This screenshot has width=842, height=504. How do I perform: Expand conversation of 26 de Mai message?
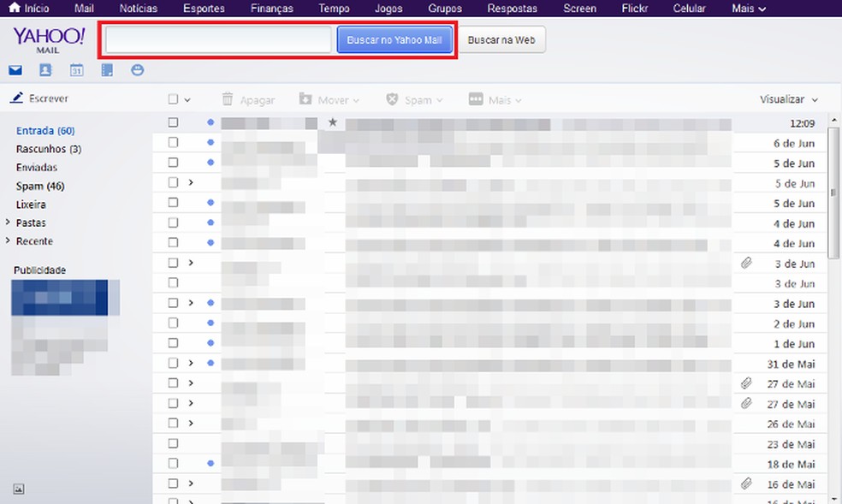tap(191, 424)
